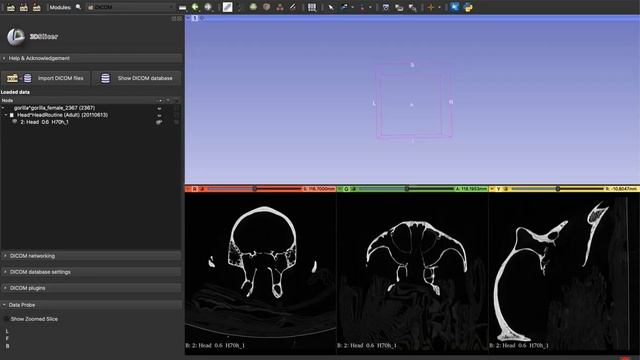Open the markups placement dropdown arrow
Viewport: 640px width, 360px height.
(x=370, y=7)
